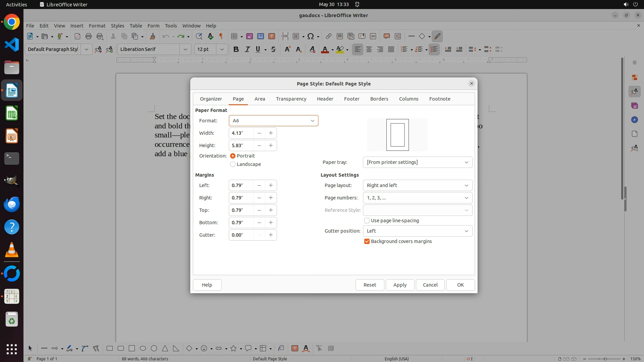Open the paper Format dropdown showing A6
Screen dimensions: 644x362
[273, 121]
